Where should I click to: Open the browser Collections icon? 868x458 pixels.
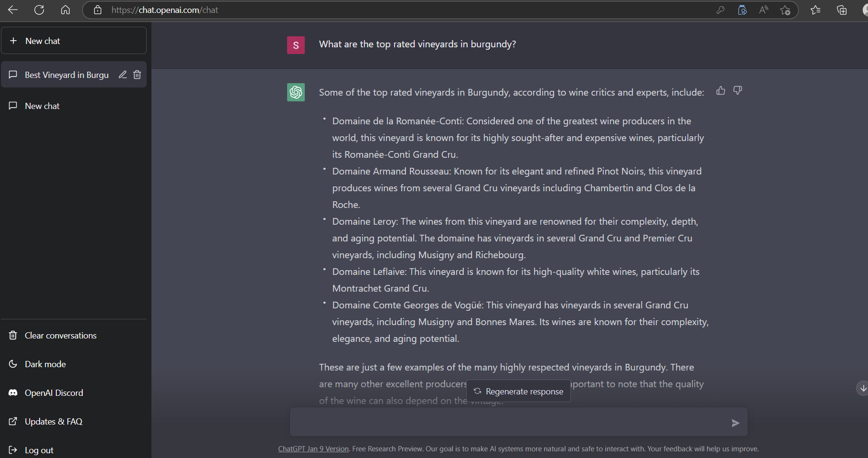842,10
